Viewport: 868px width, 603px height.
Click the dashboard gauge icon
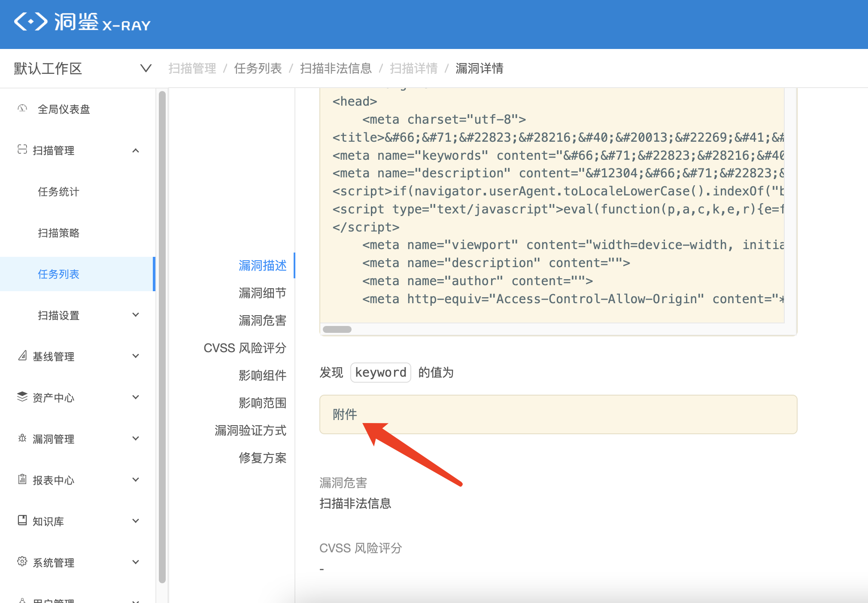(22, 109)
